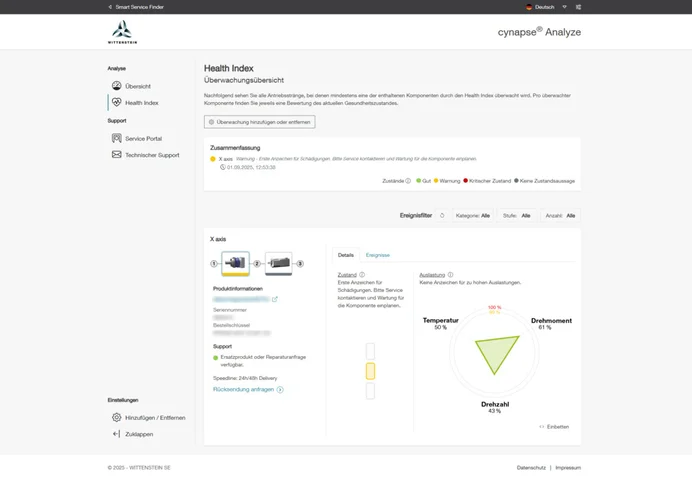
Task: Click the Drehmoment 61 % label
Action: pos(551,323)
